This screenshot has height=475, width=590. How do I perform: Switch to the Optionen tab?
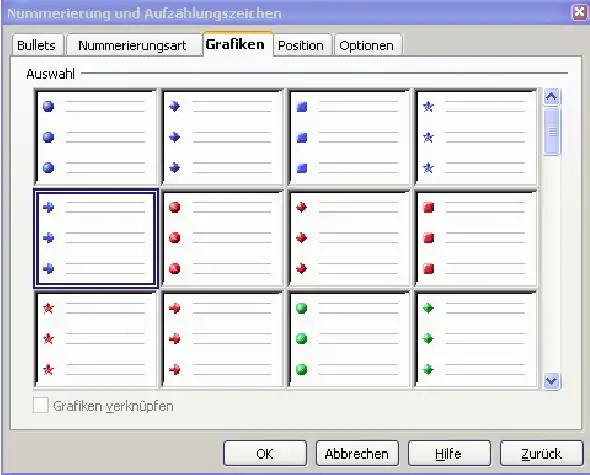pos(366,46)
